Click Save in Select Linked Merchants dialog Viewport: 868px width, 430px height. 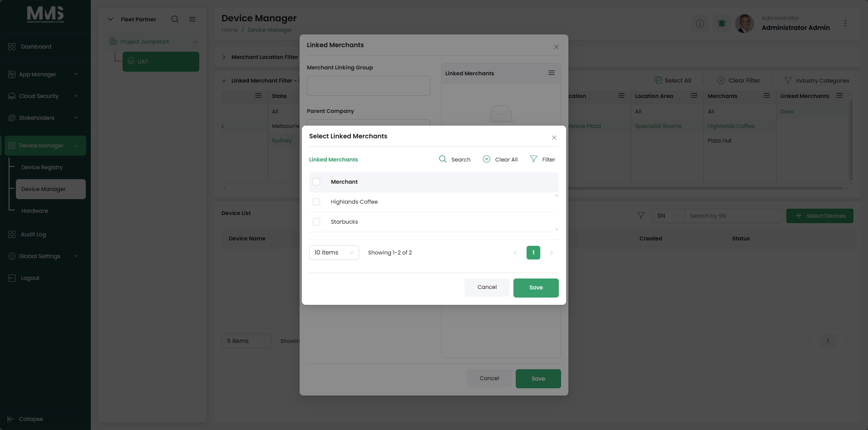coord(536,288)
